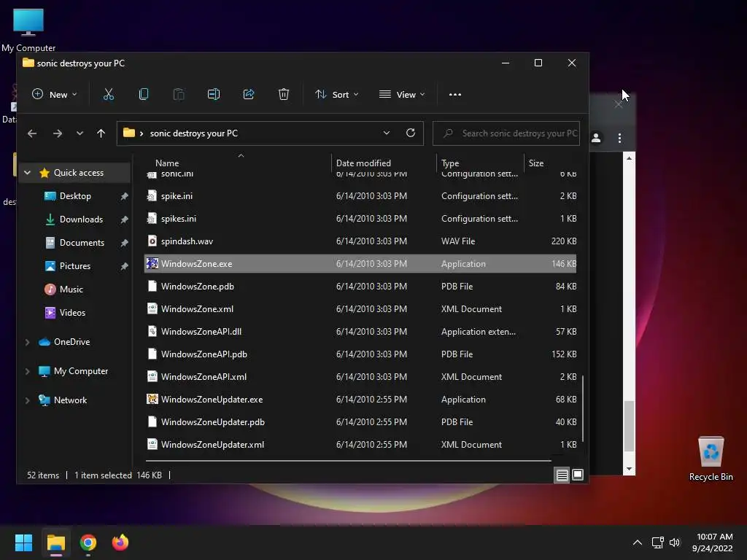This screenshot has height=560, width=747.
Task: Click the file list vertical scrollbar
Action: pyautogui.click(x=583, y=408)
